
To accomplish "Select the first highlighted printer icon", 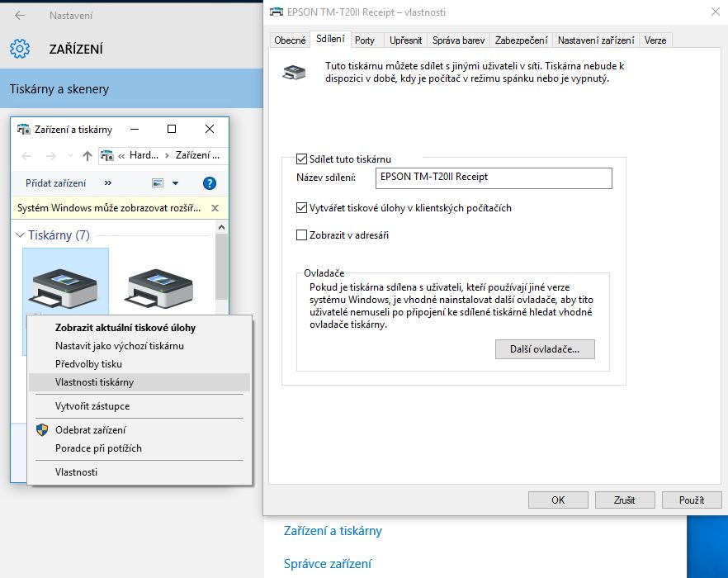I will tap(65, 287).
